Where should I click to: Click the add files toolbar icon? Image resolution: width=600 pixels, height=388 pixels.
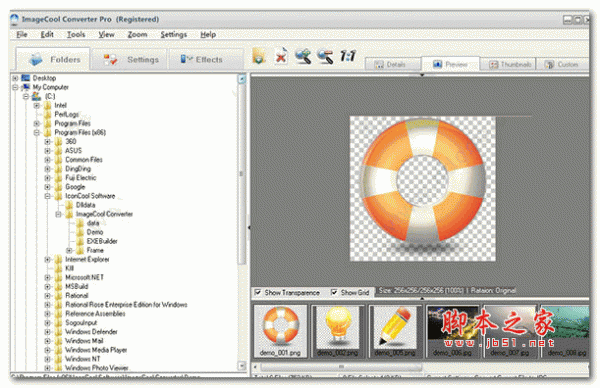pyautogui.click(x=259, y=57)
